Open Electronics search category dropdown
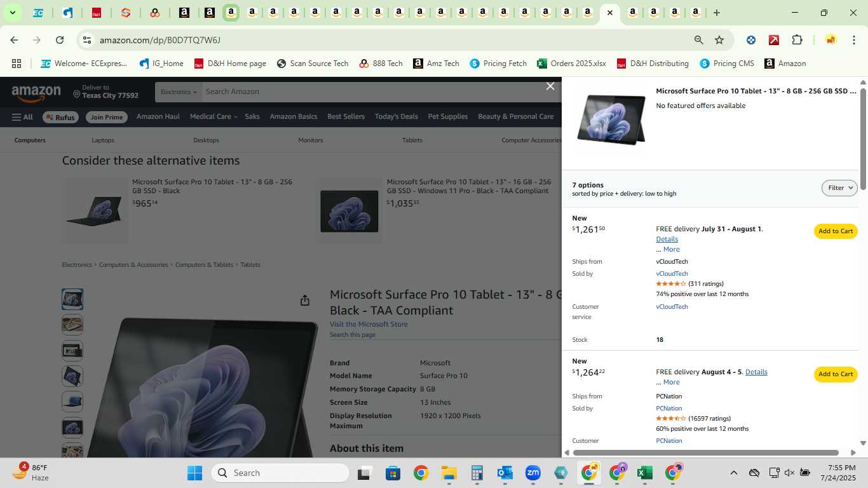 click(x=179, y=92)
